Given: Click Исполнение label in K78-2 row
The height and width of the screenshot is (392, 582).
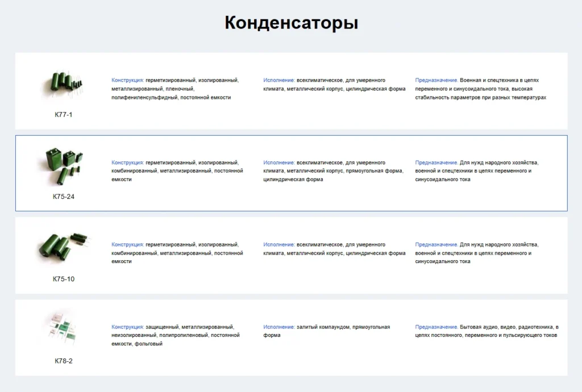Looking at the screenshot, I should pyautogui.click(x=279, y=327).
